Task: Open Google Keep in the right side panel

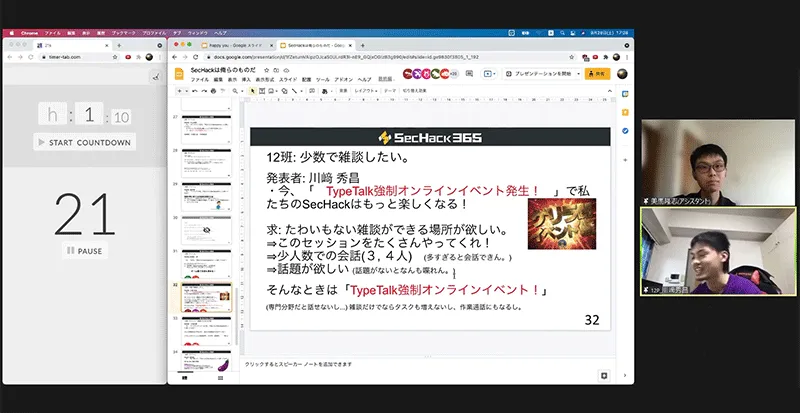Action: pyautogui.click(x=625, y=112)
